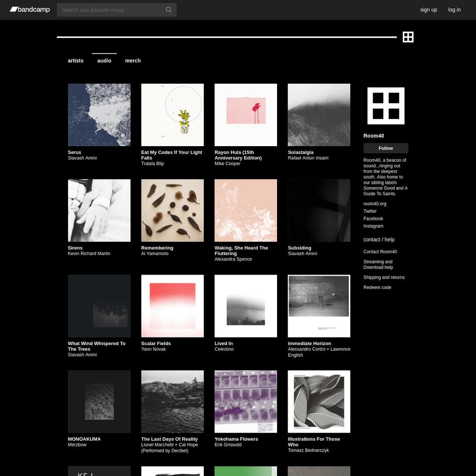Click artist name Yann Novak

[x=153, y=349]
